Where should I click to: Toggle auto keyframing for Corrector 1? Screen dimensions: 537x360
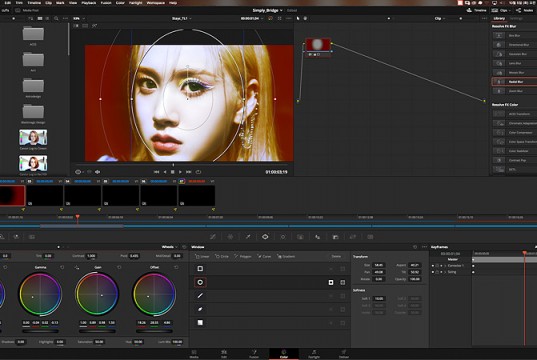(x=441, y=265)
